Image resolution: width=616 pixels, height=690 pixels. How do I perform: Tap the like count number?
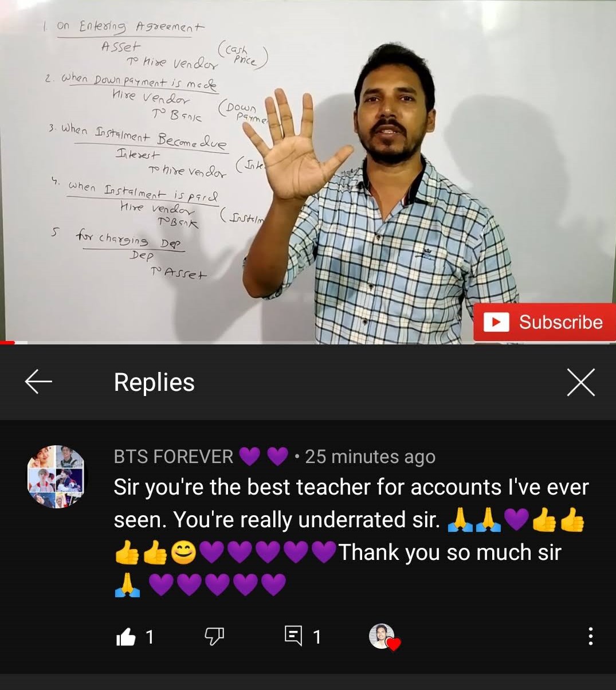[150, 637]
